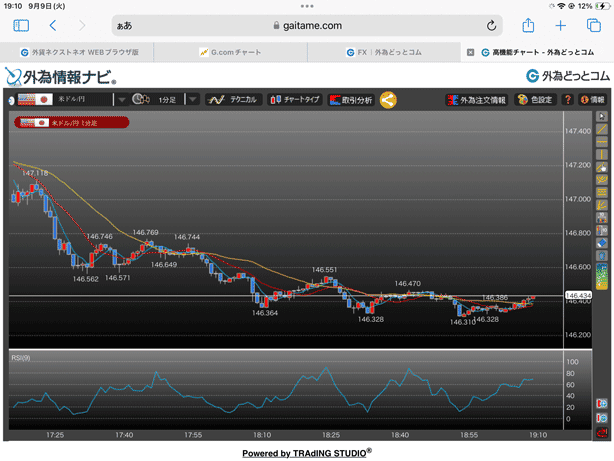Go back with the browser back arrow
614x461 pixels.
52,25
